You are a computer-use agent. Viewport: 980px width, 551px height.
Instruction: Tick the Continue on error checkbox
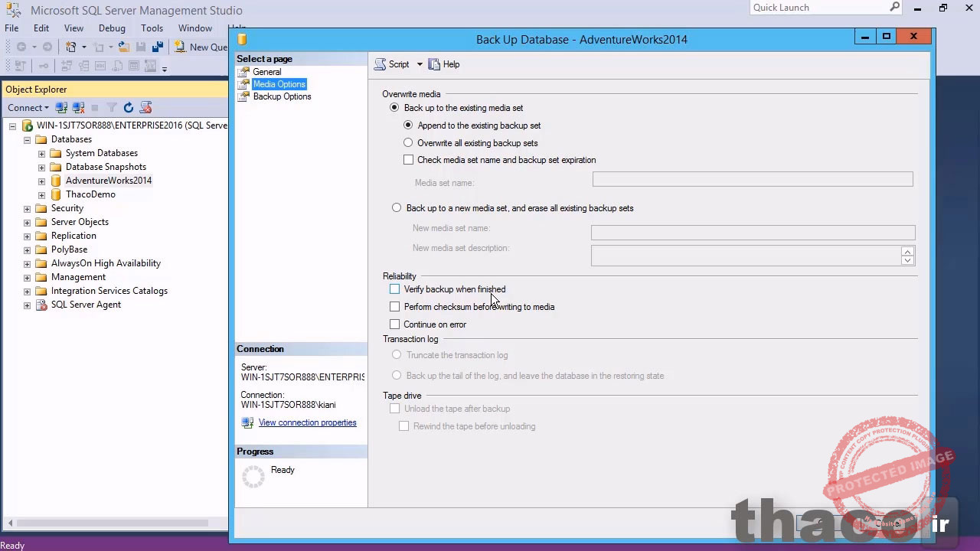(x=395, y=324)
